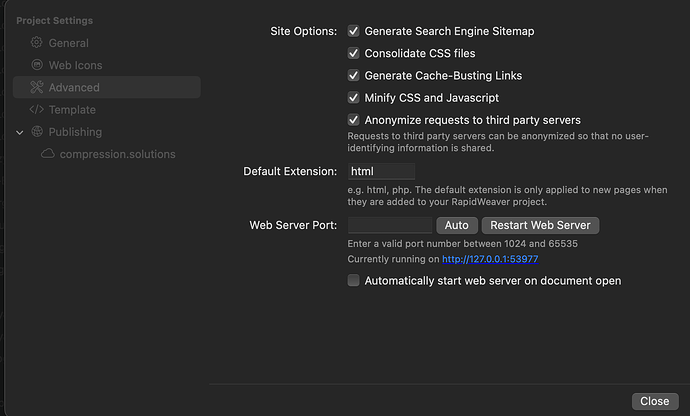Image resolution: width=690 pixels, height=416 pixels.
Task: Toggle Generate Cache-Busting Links checkbox
Action: [x=354, y=75]
